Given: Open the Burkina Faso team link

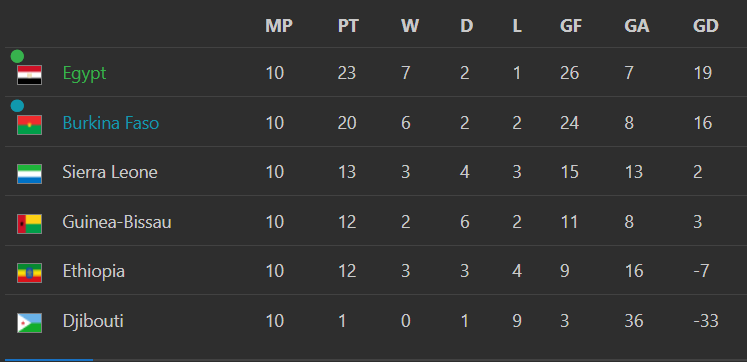Looking at the screenshot, I should [111, 123].
